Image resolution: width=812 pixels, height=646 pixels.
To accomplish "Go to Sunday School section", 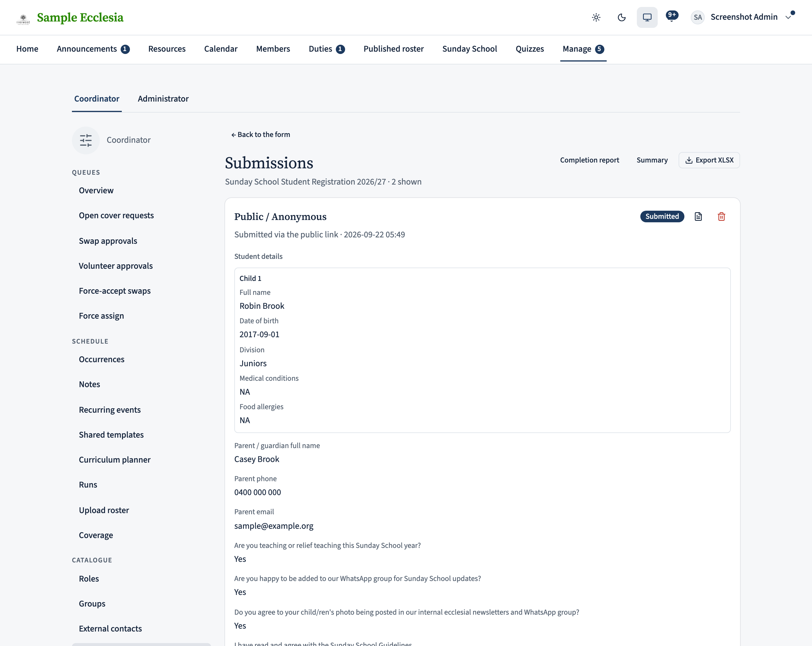I will tap(470, 49).
